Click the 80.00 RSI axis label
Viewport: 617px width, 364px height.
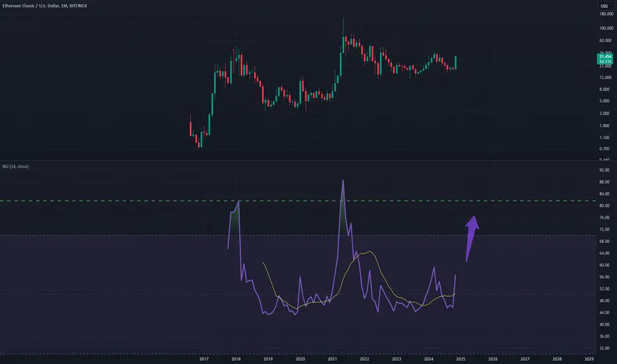pos(604,206)
